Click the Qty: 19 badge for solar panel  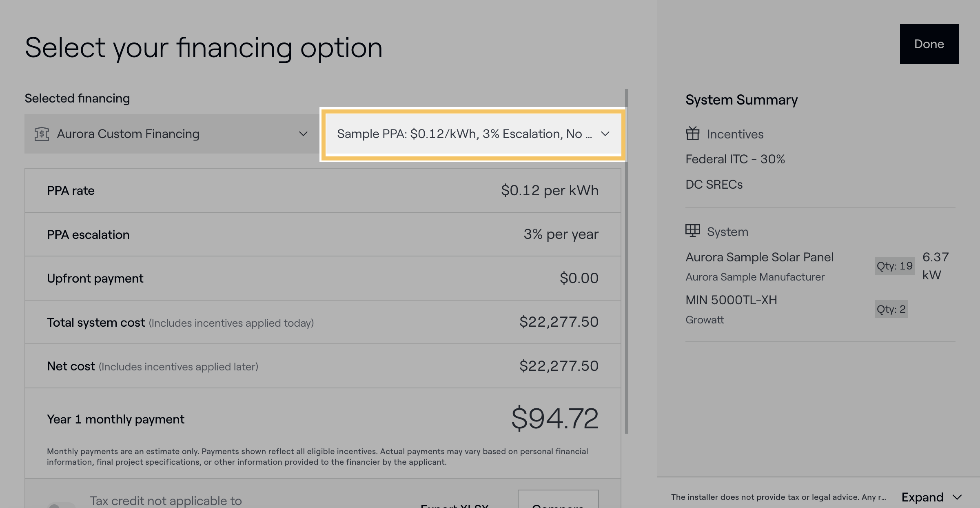click(894, 266)
